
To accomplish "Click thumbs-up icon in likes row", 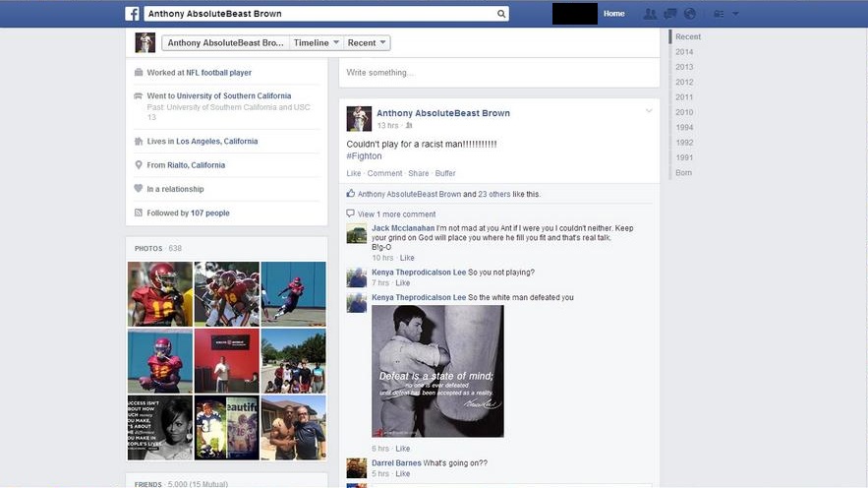I will pyautogui.click(x=350, y=193).
